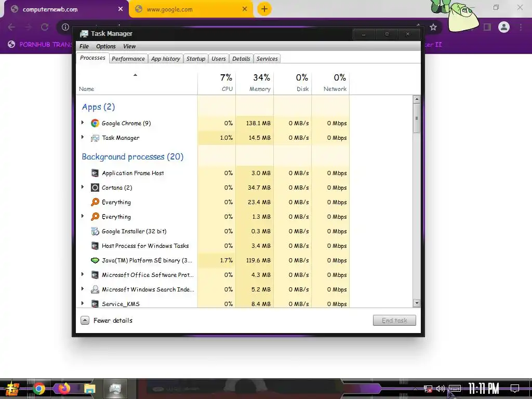Sort processes by Network column

pyautogui.click(x=331, y=83)
